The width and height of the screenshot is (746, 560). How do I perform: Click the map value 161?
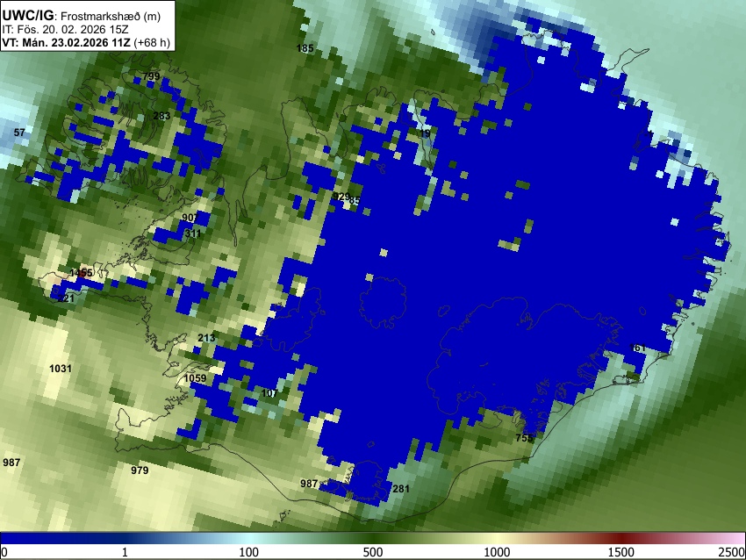(x=637, y=348)
